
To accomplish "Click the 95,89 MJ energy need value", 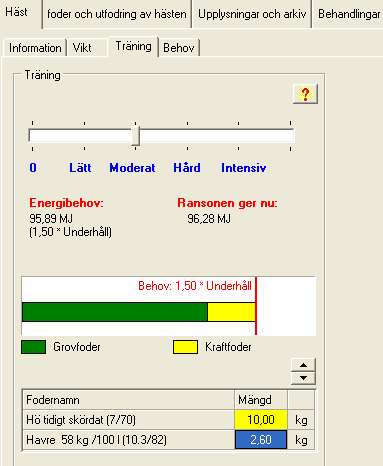I will [x=51, y=219].
